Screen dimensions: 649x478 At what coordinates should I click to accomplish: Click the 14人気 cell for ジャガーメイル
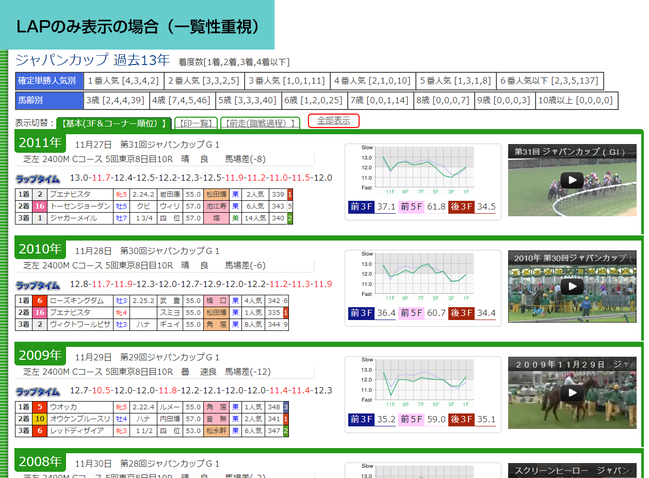pos(255,218)
